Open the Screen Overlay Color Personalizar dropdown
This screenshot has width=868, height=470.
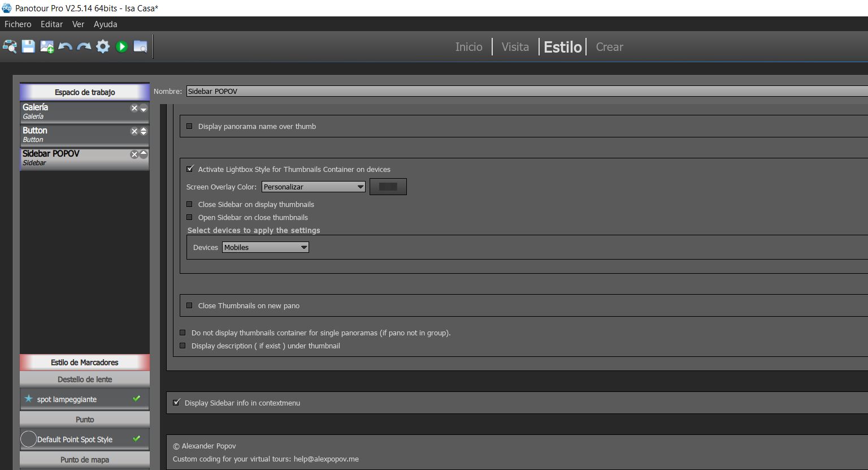click(x=314, y=187)
